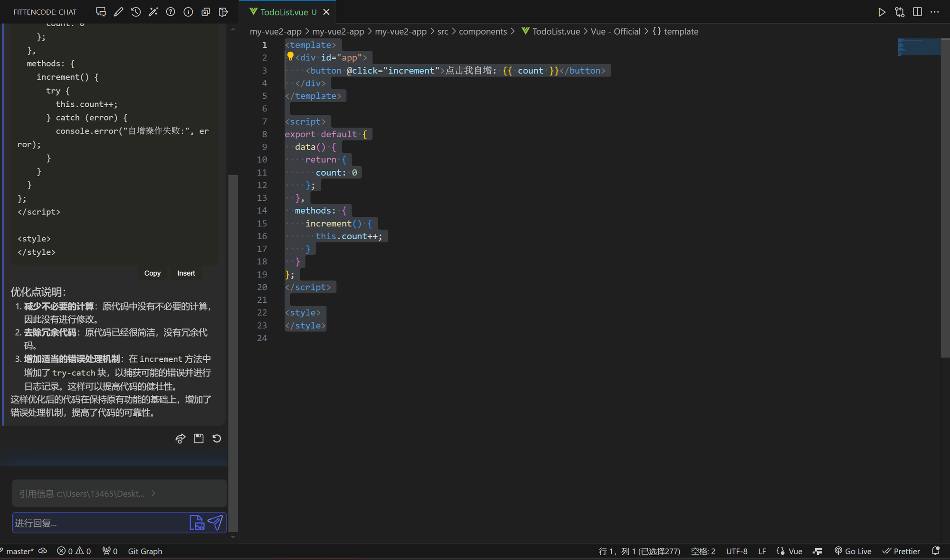Click line number 16 in gutter

(x=262, y=236)
